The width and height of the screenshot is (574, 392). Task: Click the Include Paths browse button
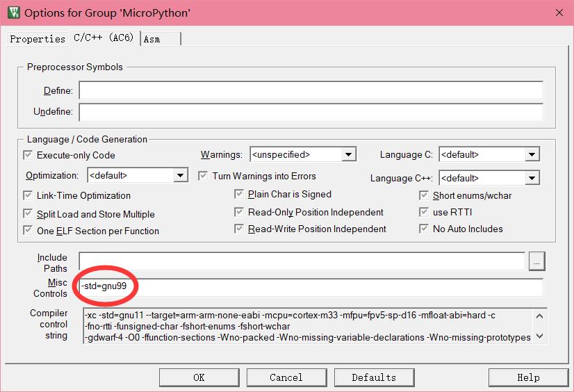(536, 261)
